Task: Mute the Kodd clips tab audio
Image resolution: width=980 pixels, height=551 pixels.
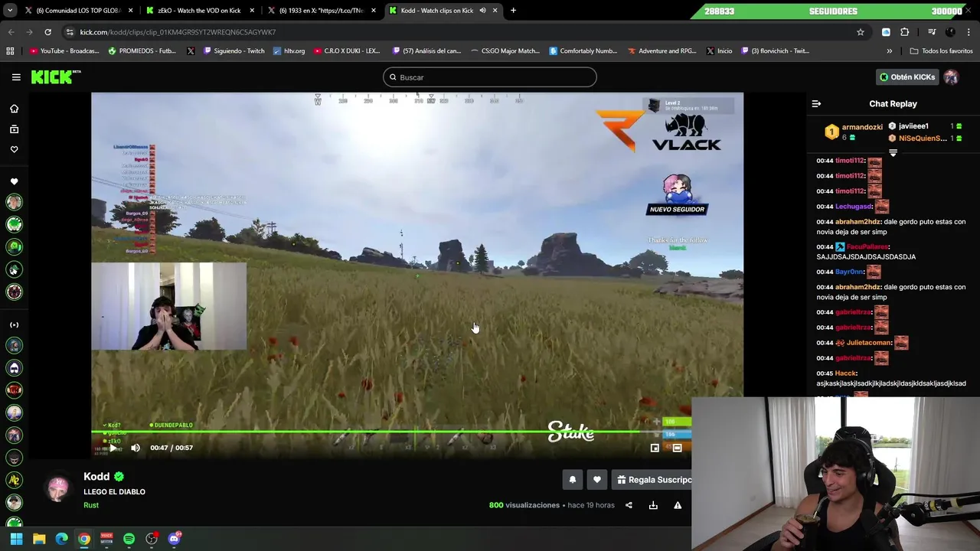Action: coord(482,11)
